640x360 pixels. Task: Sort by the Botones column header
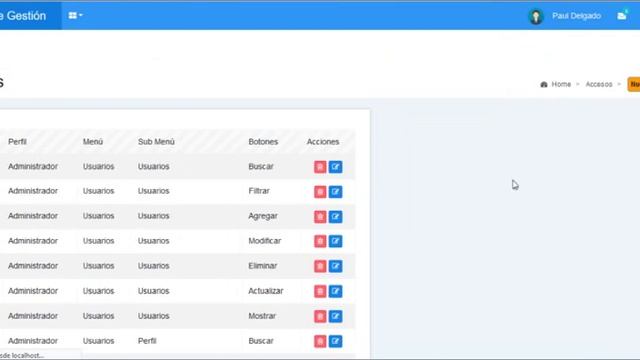263,142
